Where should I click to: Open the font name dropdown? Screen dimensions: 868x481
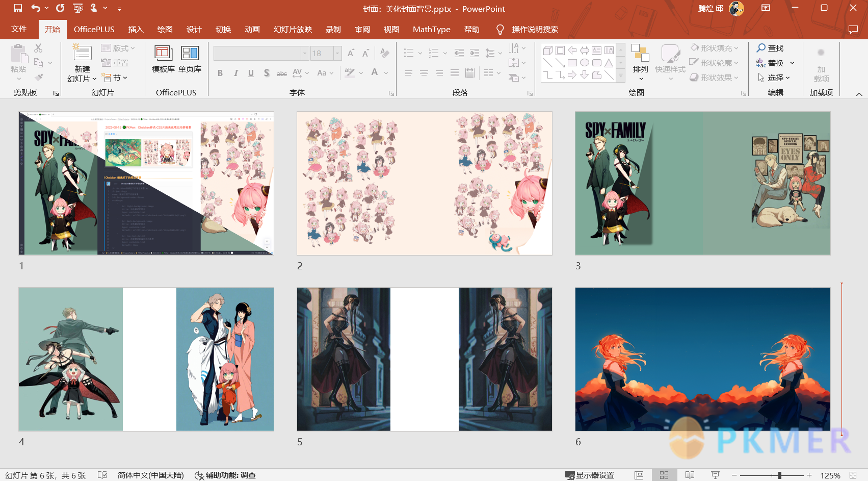click(x=305, y=53)
